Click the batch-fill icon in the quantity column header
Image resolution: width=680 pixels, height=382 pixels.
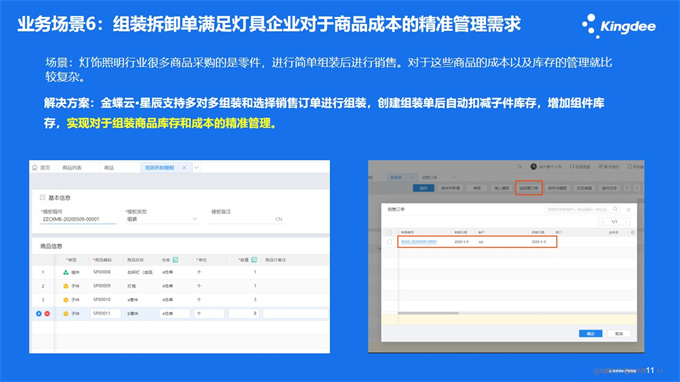point(254,260)
